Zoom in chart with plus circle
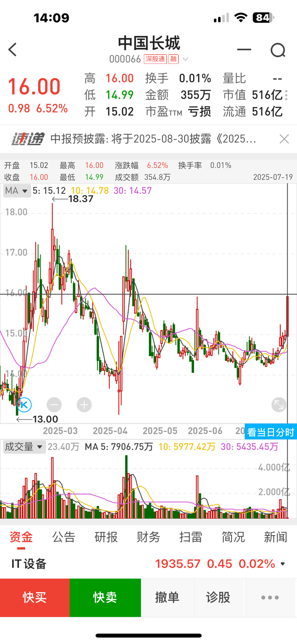Image resolution: width=297 pixels, height=644 pixels. click(x=84, y=405)
